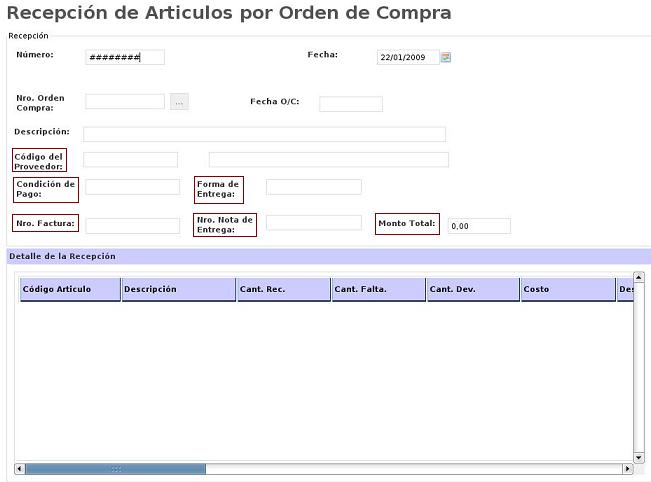Open the calendar picker beside Fecha
Viewport: 651px width, 482px height.
tap(446, 57)
